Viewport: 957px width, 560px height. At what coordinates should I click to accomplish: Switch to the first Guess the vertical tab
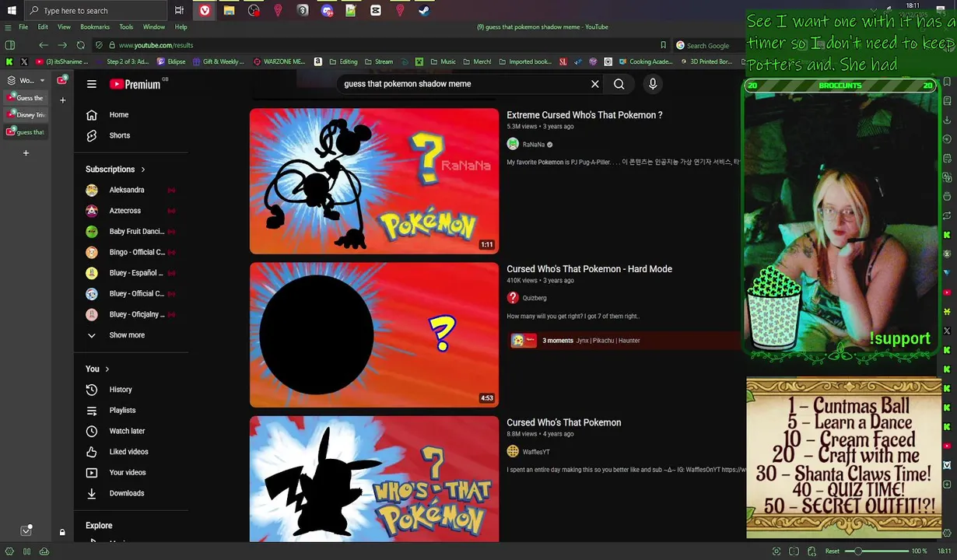[26, 98]
